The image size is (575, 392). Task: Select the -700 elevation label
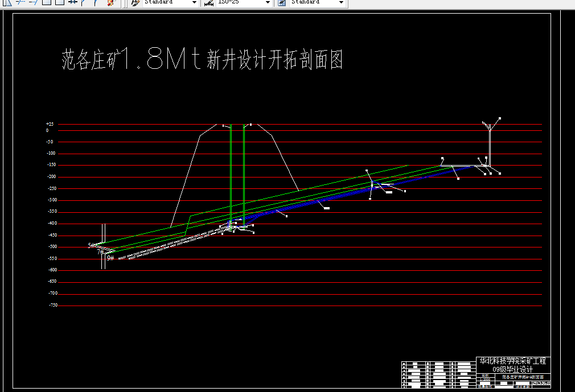click(x=53, y=293)
